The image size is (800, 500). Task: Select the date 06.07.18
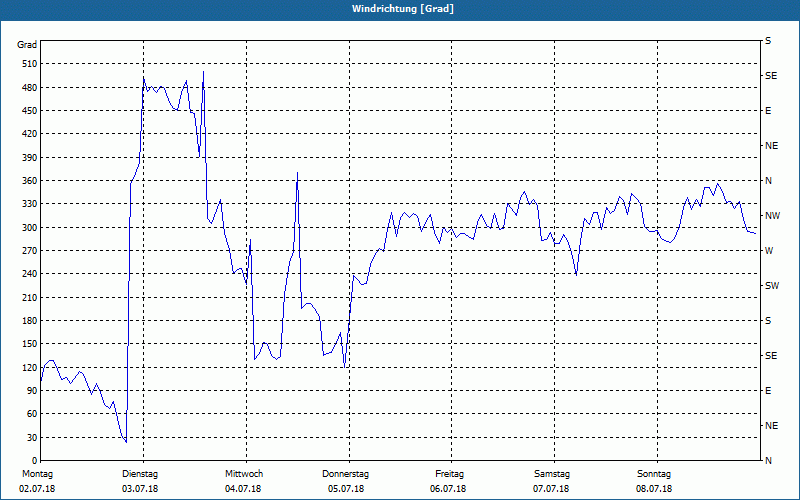pyautogui.click(x=448, y=489)
